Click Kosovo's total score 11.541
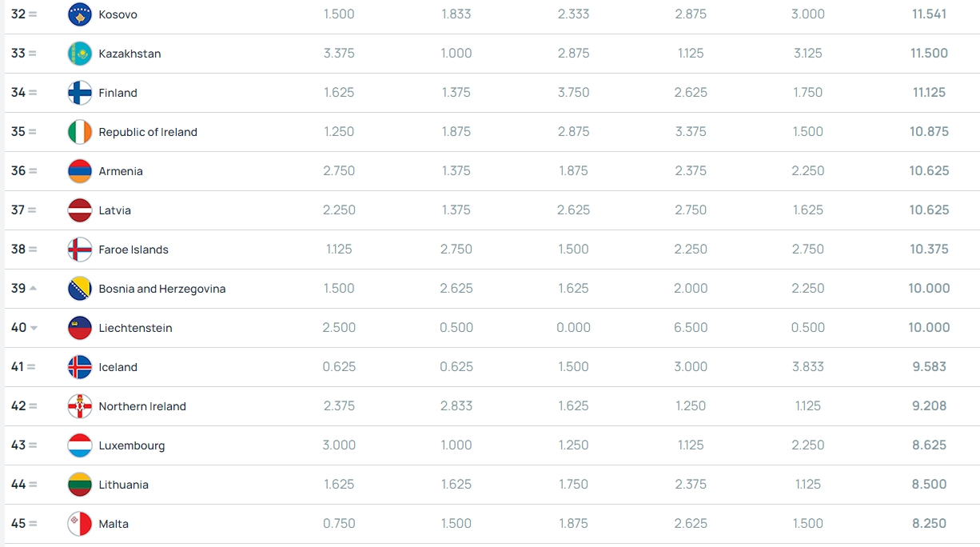Image resolution: width=980 pixels, height=547 pixels. (929, 14)
